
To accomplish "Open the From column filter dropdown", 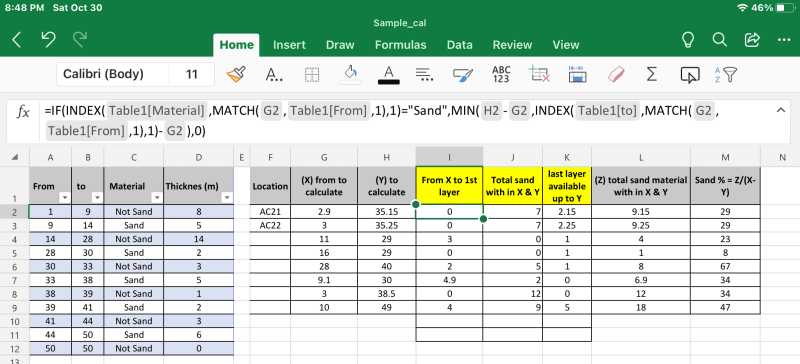I will pyautogui.click(x=64, y=198).
